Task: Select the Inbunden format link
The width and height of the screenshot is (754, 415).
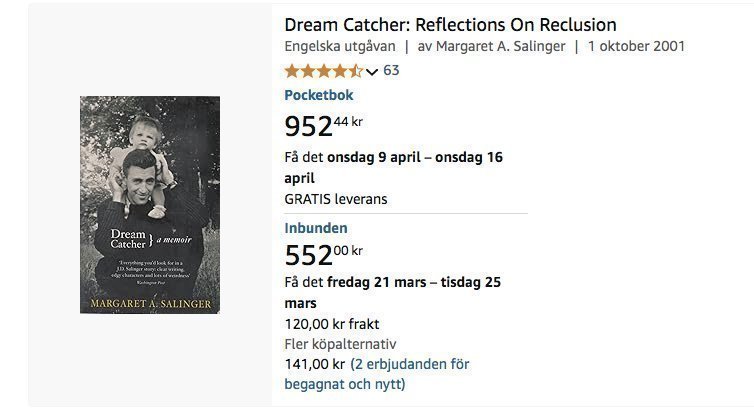Action: (316, 228)
